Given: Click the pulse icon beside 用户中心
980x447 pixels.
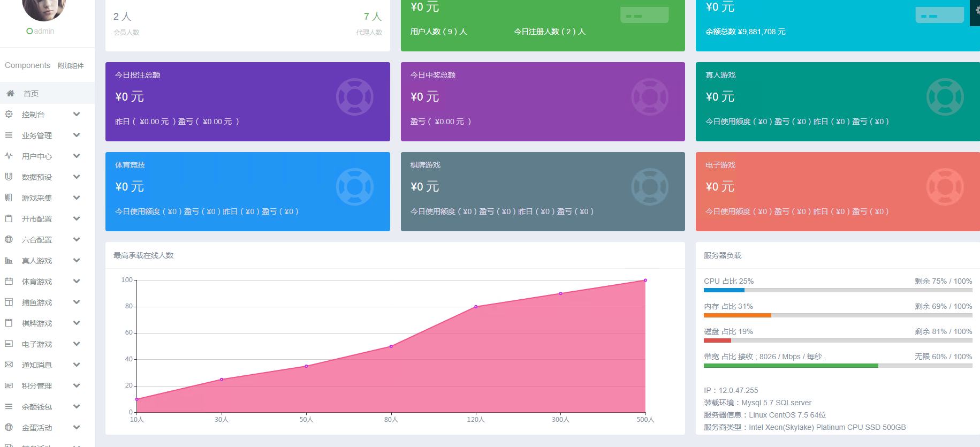Looking at the screenshot, I should pos(9,156).
